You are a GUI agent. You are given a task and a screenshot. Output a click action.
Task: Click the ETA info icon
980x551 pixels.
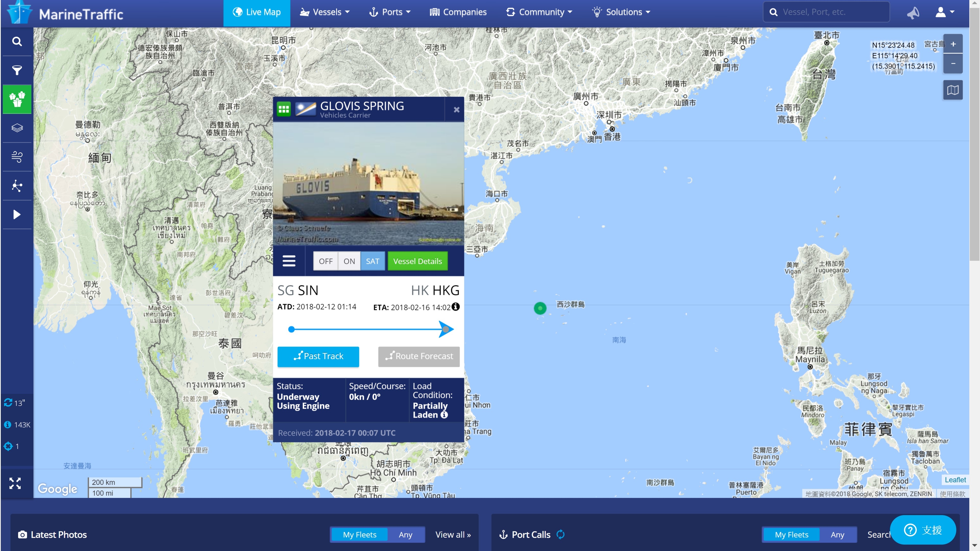click(456, 306)
